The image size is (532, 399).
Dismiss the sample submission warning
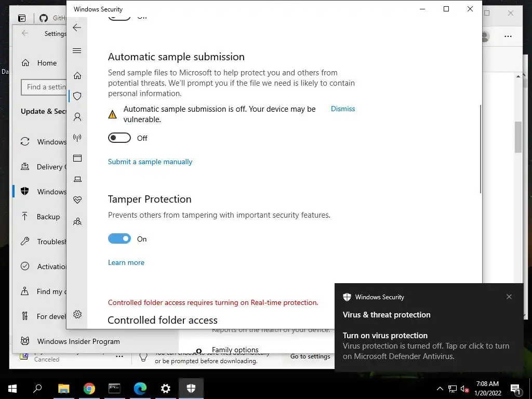tap(343, 109)
